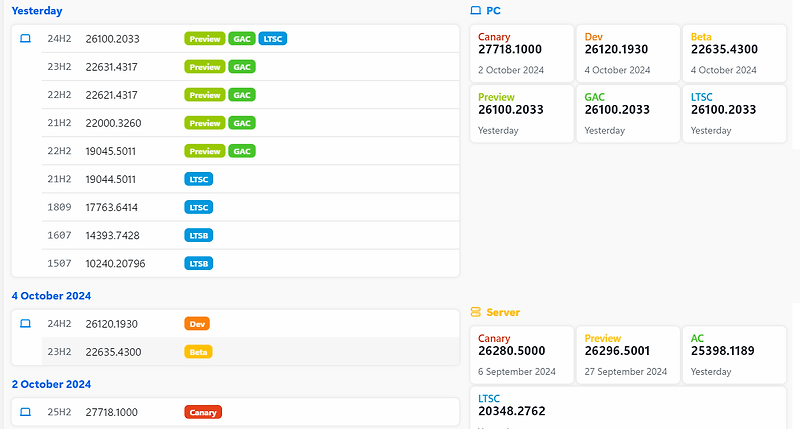Click the orange Dev badge on 26120.1930
Screen dimensions: 800x429
pyautogui.click(x=197, y=324)
